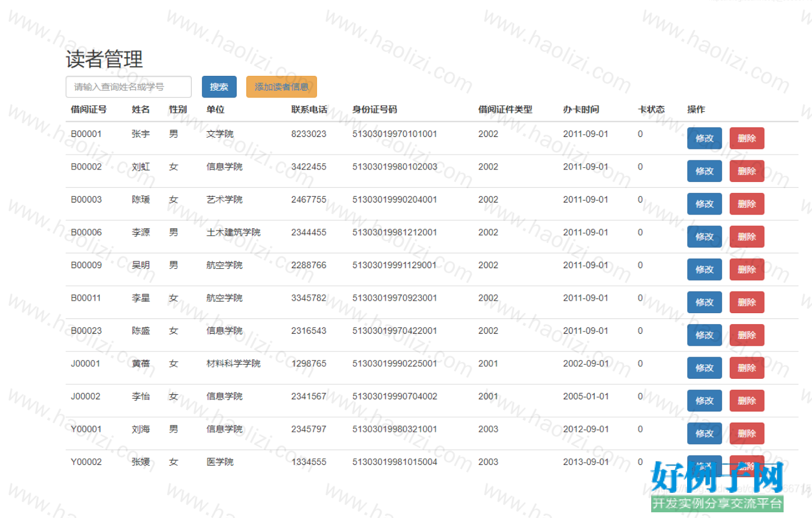Select phone number 2341567

(x=309, y=396)
